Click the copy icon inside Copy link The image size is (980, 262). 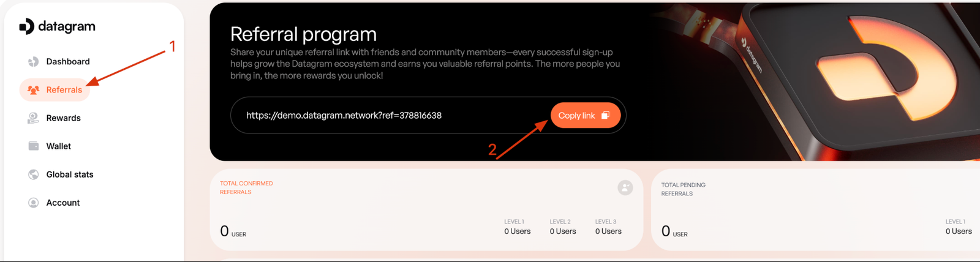pos(606,115)
